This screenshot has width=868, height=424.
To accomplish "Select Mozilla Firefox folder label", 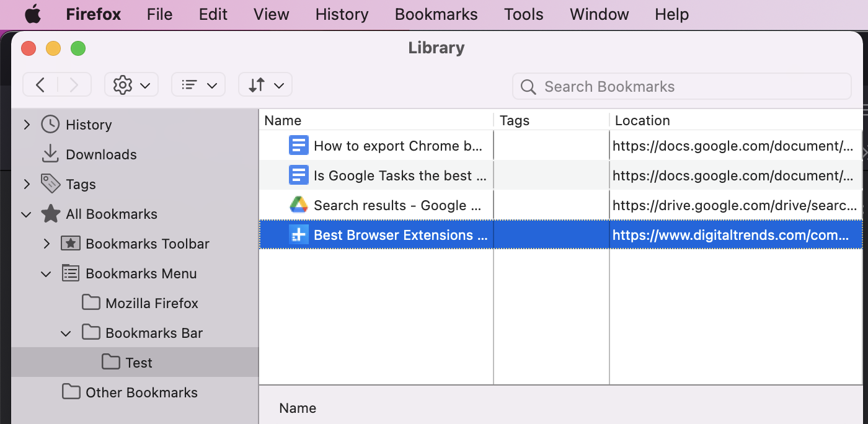I will click(152, 303).
